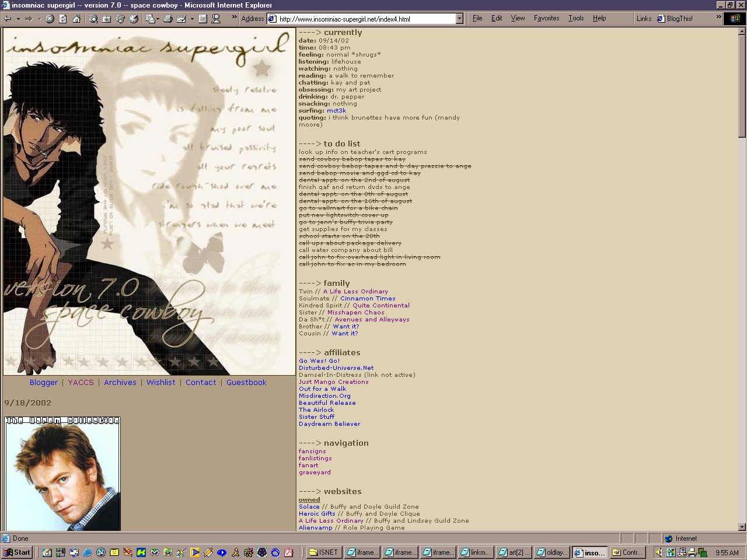
Task: Expand the toolbar overflow chevron beside Address
Action: pos(235,17)
